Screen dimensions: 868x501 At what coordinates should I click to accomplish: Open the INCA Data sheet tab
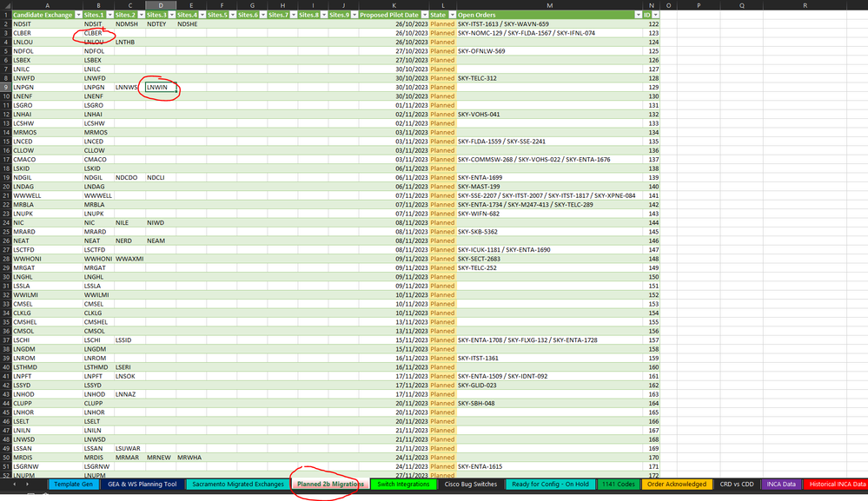point(781,485)
